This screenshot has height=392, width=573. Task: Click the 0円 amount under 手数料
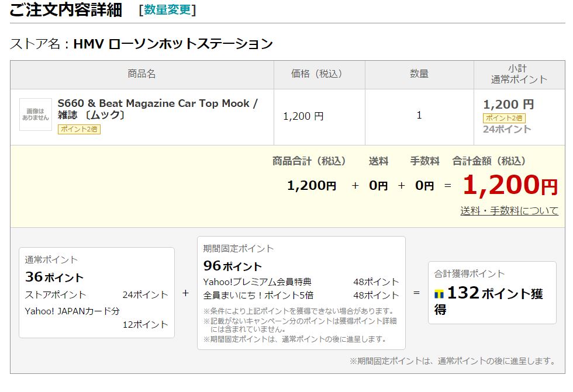(x=424, y=186)
